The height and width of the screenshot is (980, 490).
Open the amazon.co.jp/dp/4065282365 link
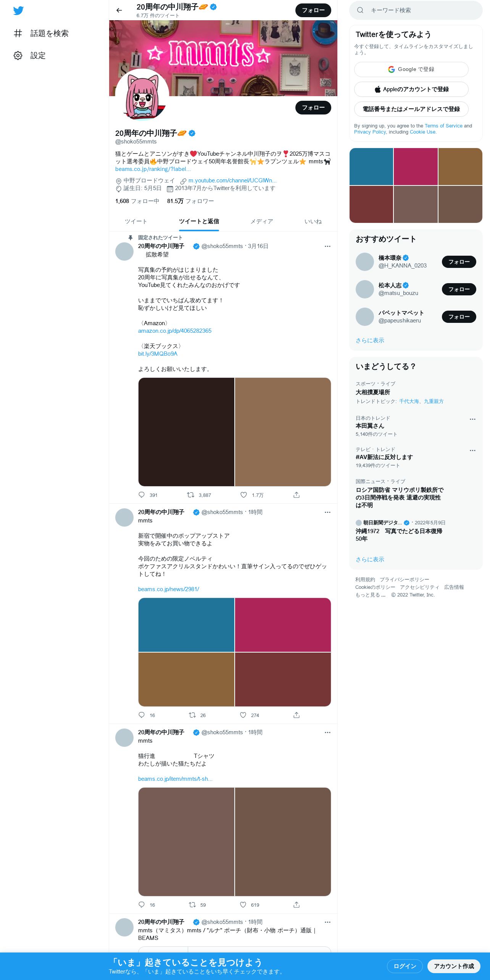click(x=175, y=331)
